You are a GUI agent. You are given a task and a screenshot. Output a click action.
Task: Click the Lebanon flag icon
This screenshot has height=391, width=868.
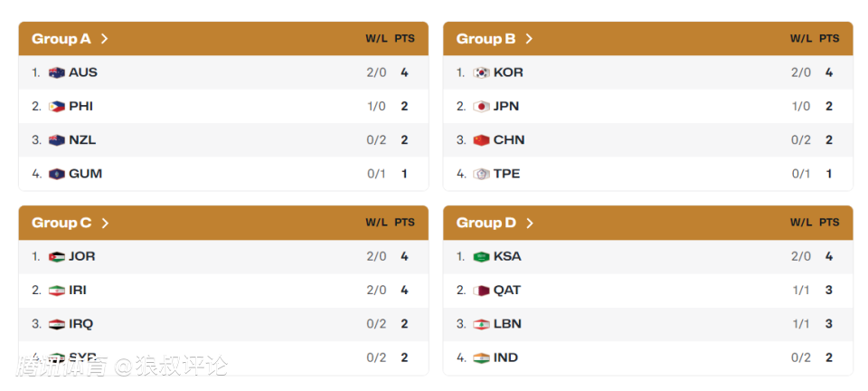pyautogui.click(x=482, y=324)
